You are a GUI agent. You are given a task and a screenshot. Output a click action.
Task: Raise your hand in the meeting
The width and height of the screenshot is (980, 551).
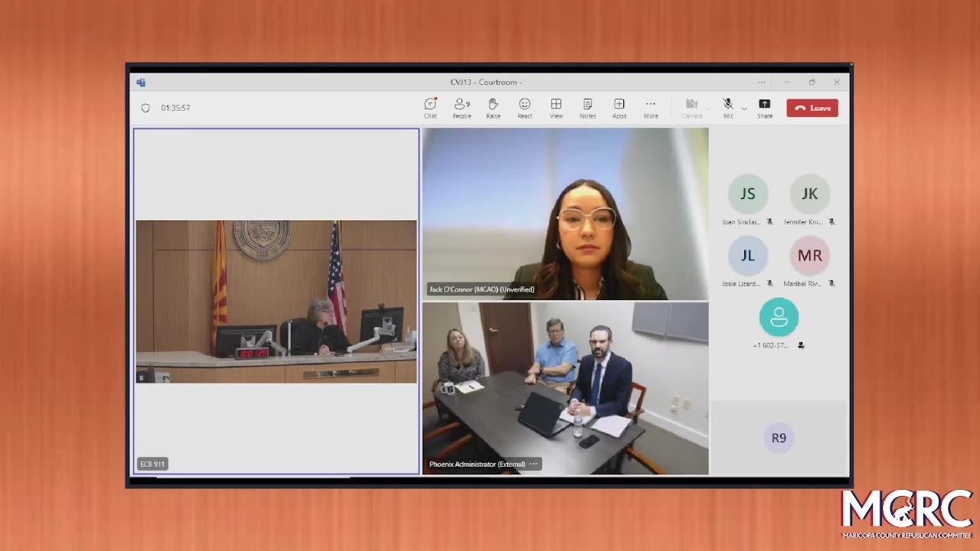click(493, 108)
